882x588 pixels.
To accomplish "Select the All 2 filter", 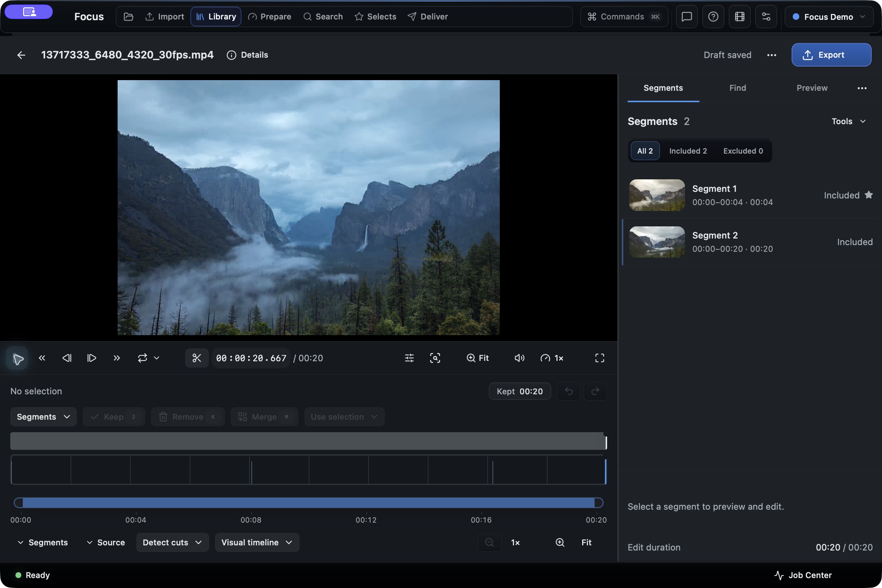I will tap(645, 151).
